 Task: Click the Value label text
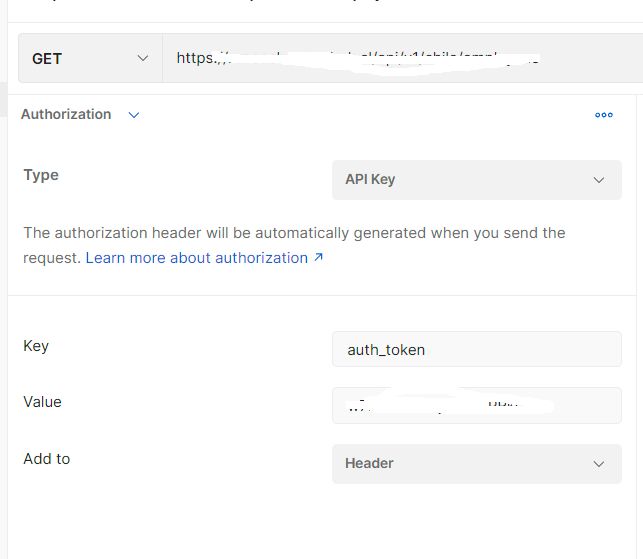click(42, 402)
